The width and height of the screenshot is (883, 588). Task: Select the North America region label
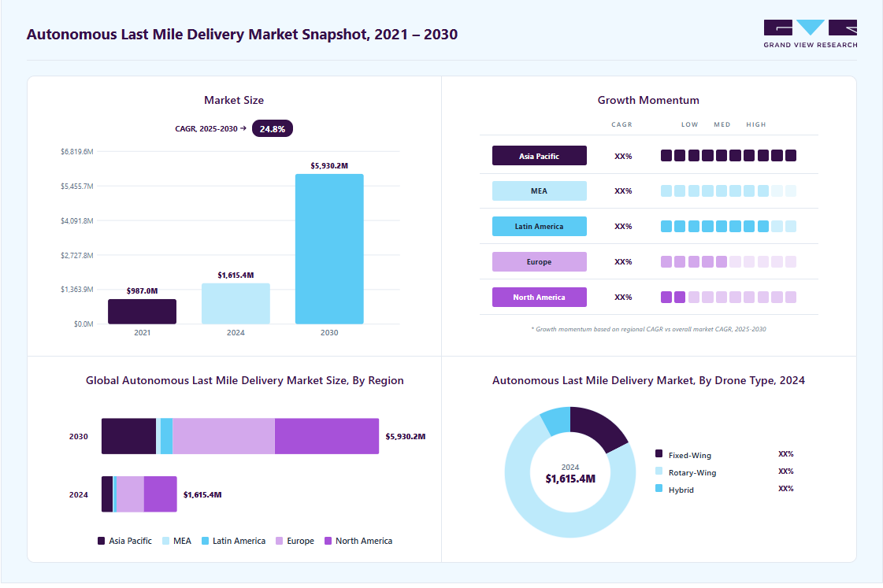click(539, 297)
